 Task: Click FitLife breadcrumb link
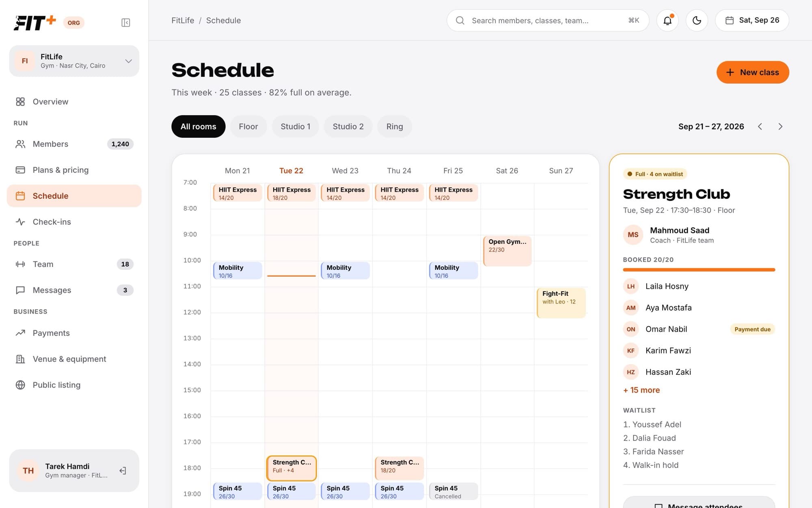pos(183,20)
